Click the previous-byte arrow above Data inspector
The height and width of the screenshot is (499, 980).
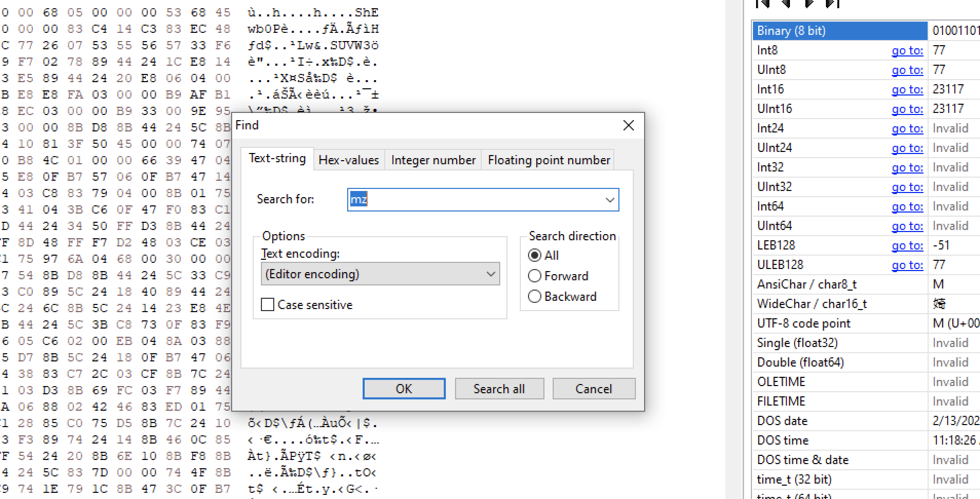pyautogui.click(x=786, y=4)
